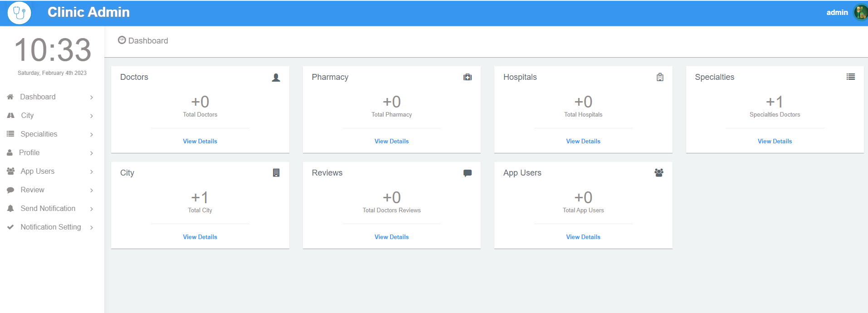The image size is (868, 313).
Task: Click the Total Doctors Reviews count
Action: point(392,197)
